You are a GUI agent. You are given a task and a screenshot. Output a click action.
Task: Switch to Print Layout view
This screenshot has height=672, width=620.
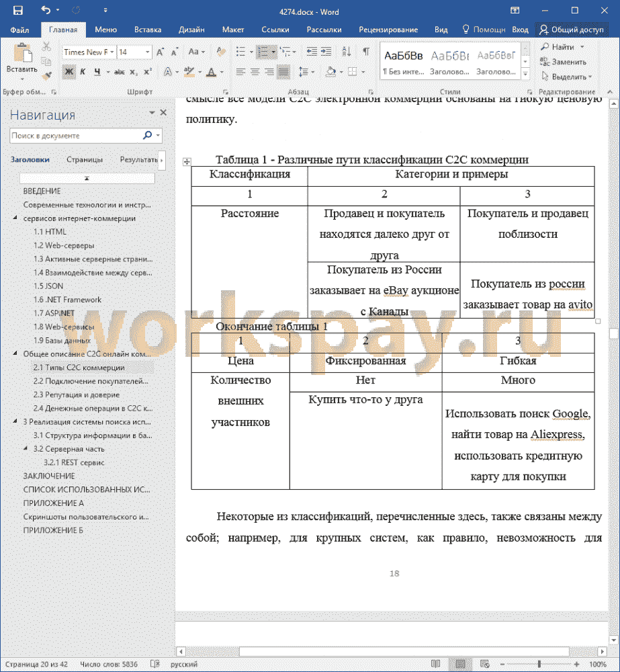tap(460, 664)
